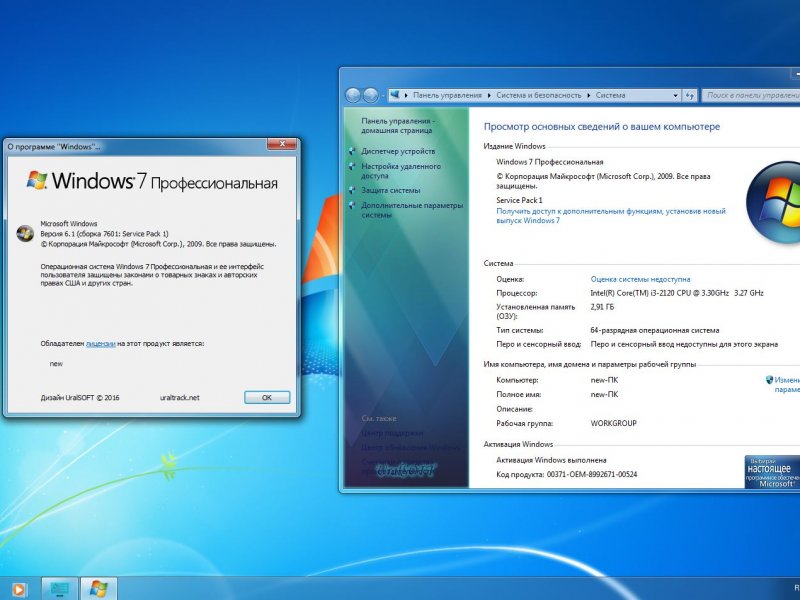Click the product ID '00371-OEM-8992671-00524'
Screen dimensions: 800x600
coord(592,474)
